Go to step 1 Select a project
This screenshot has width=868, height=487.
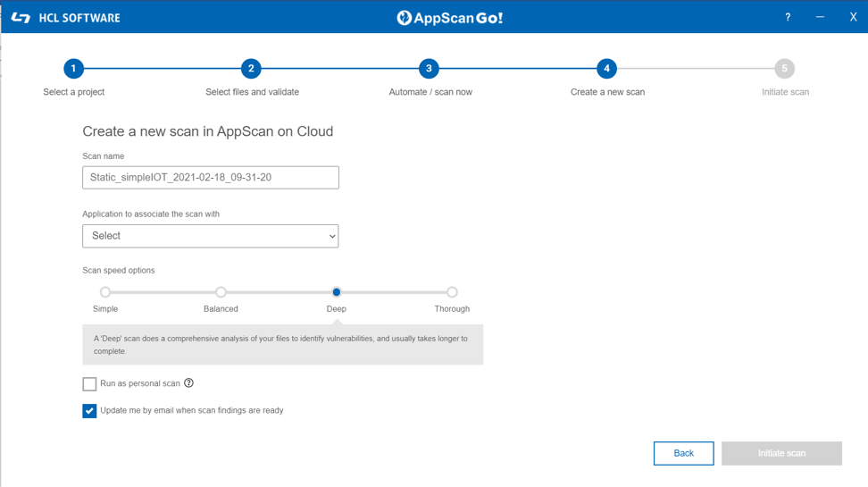(x=73, y=69)
